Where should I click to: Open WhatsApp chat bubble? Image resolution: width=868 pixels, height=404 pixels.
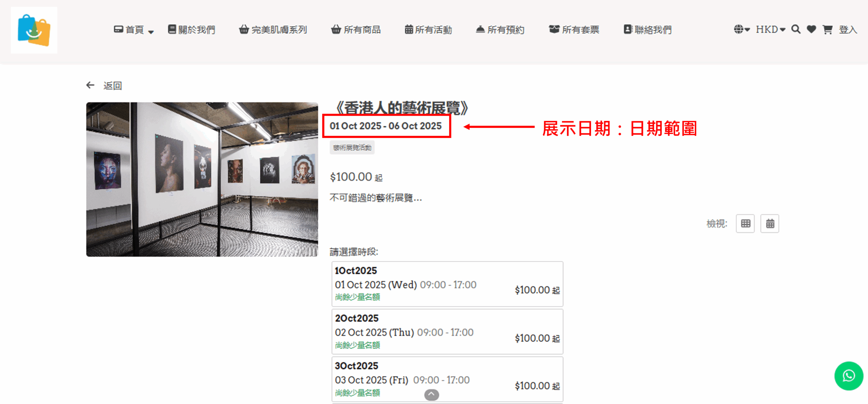tap(848, 376)
